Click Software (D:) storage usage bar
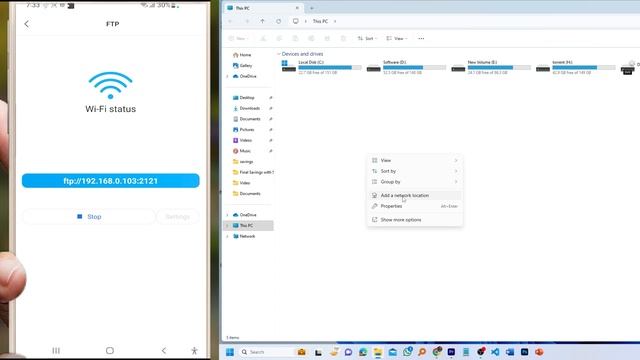 click(414, 67)
